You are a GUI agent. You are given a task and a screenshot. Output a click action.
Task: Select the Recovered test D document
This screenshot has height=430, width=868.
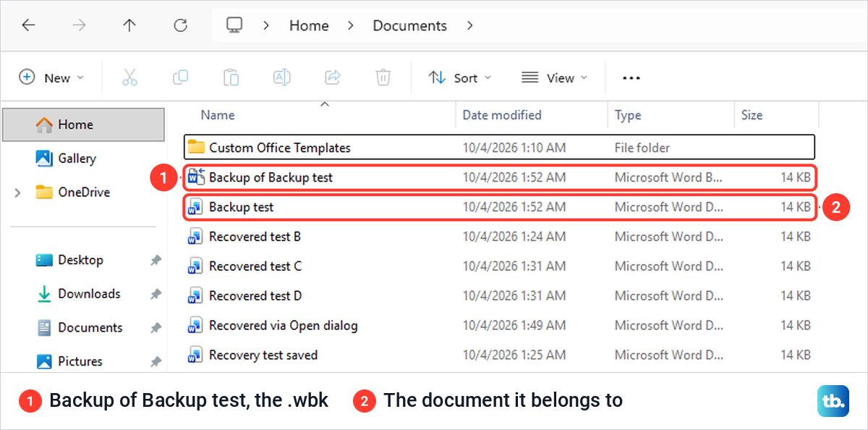pos(499,295)
